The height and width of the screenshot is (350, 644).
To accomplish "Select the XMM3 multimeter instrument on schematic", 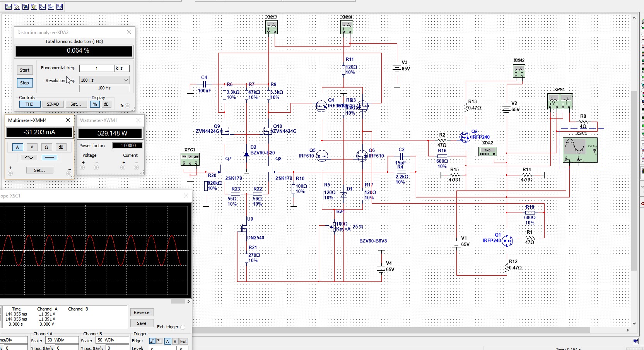I will 272,27.
